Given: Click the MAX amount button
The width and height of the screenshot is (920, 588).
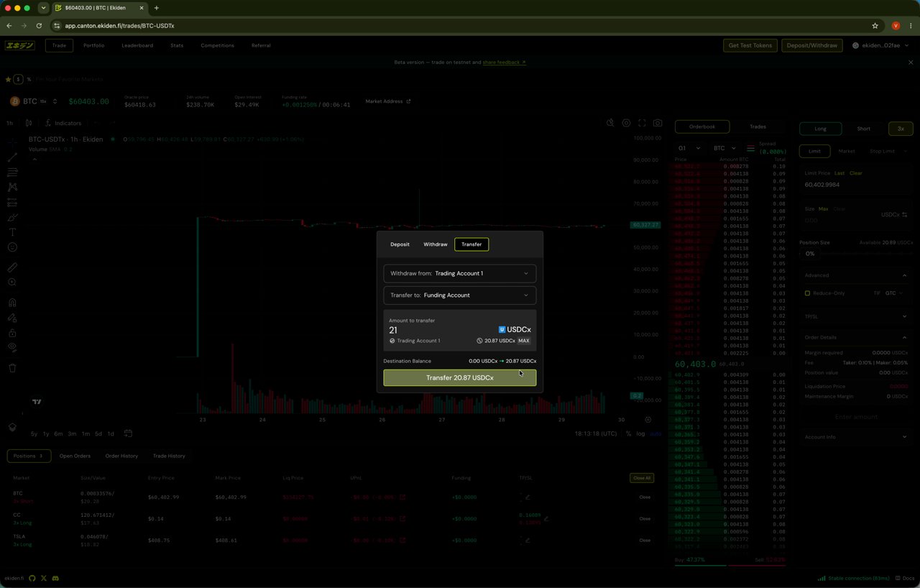Looking at the screenshot, I should (x=524, y=341).
